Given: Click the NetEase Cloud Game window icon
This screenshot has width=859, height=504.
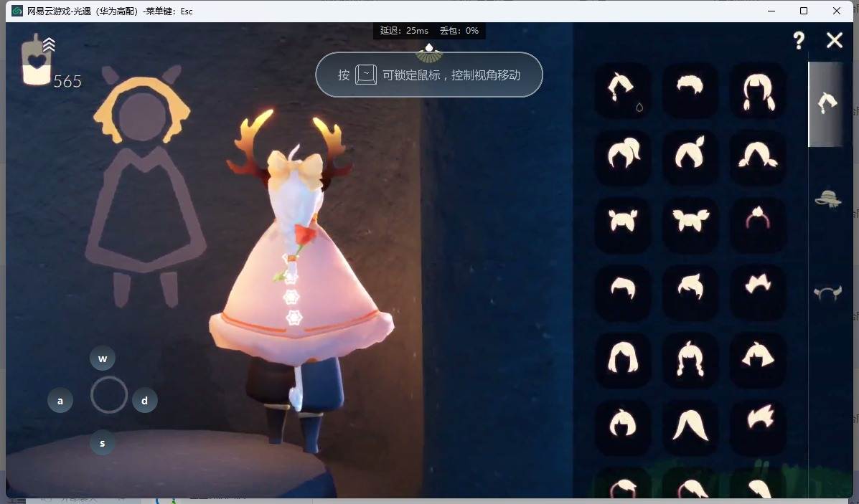Looking at the screenshot, I should tap(17, 11).
